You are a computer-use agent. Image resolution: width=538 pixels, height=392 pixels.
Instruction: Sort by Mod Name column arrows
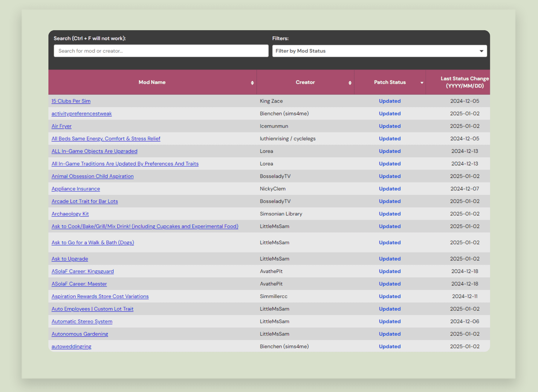pos(252,83)
